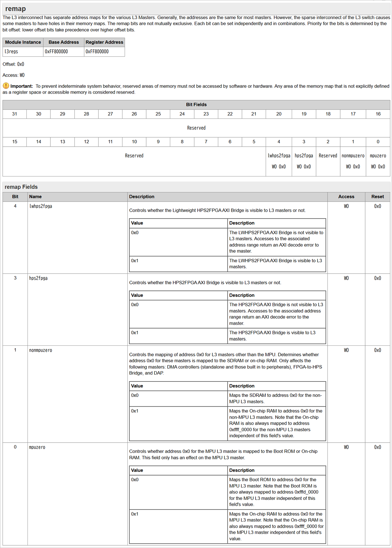This screenshot has width=392, height=548.
Task: Click the yellow Important warning icon
Action: (x=6, y=86)
